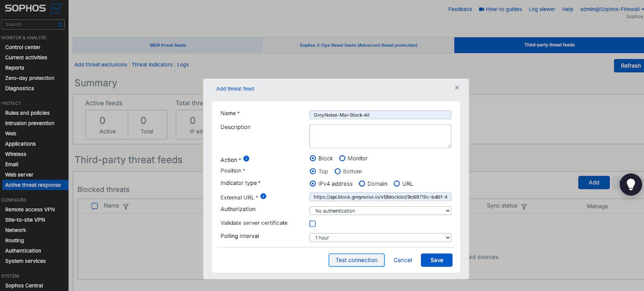Click the Sophos Fw logo
The width and height of the screenshot is (644, 291).
33,8
